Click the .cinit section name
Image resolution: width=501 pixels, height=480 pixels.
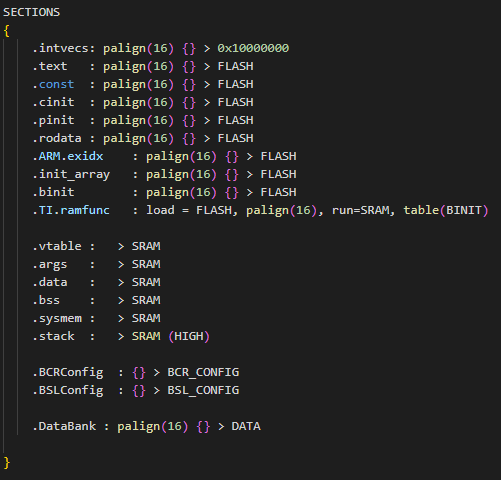[x=53, y=102]
